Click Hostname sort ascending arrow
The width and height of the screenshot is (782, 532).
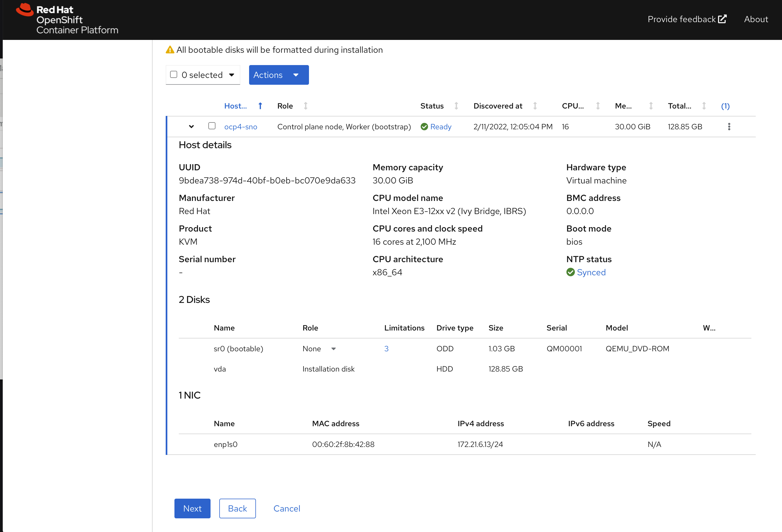pos(260,106)
